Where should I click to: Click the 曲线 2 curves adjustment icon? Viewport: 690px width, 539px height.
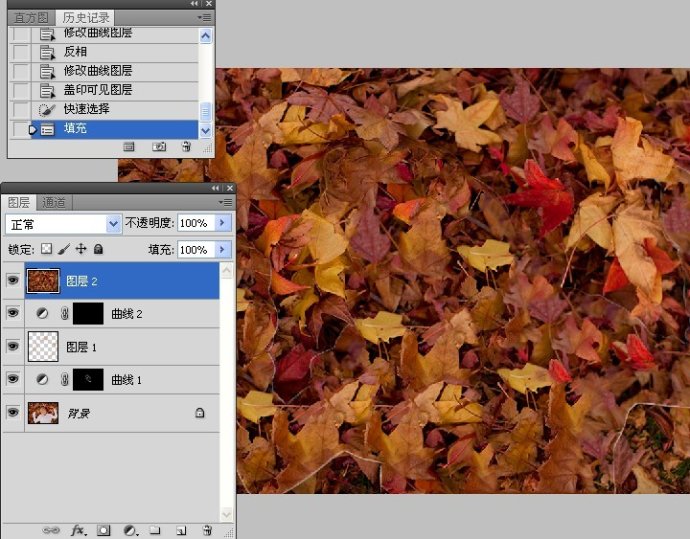(42, 313)
